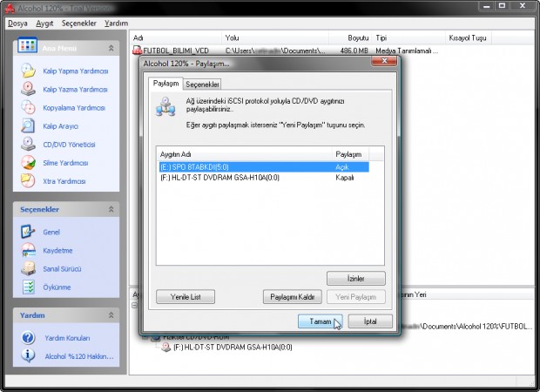Open the Seçenekler menu in menu bar
The height and width of the screenshot is (392, 540).
79,23
